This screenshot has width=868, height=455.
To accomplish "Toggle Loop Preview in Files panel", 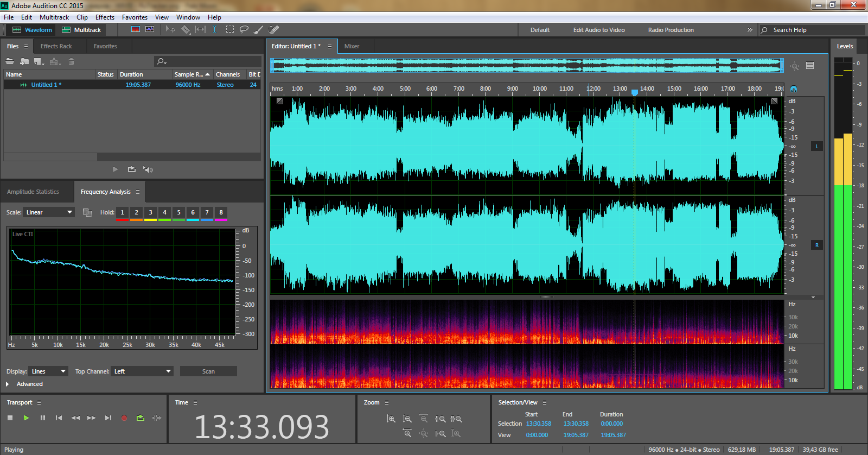I will tap(131, 169).
